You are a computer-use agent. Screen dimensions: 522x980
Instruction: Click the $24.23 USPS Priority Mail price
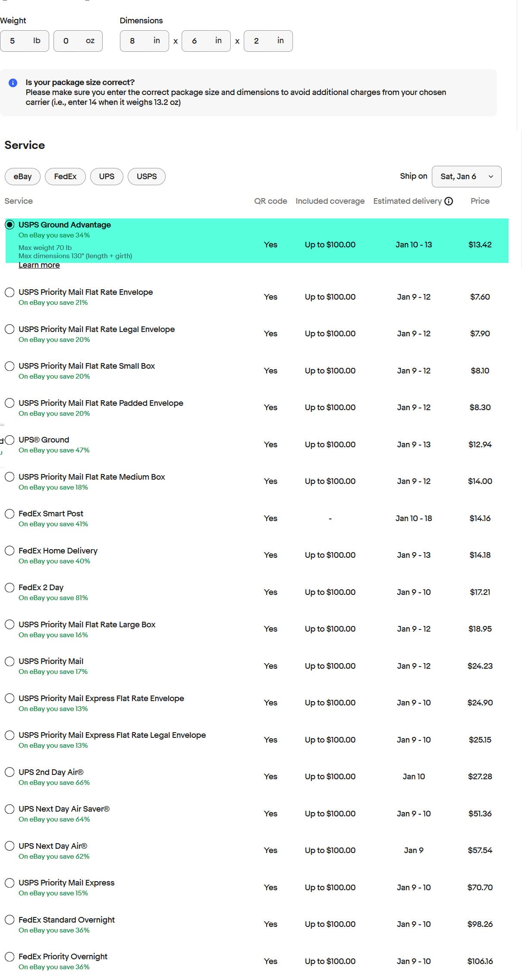coord(480,666)
